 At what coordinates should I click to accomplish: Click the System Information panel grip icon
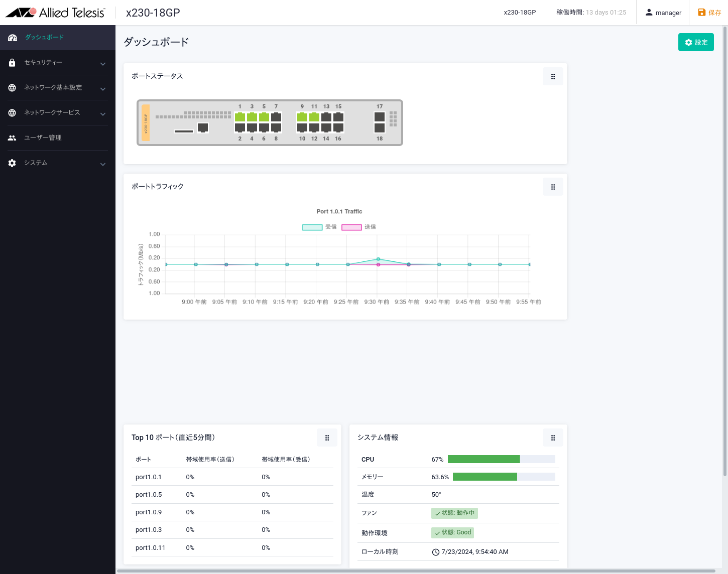point(553,438)
